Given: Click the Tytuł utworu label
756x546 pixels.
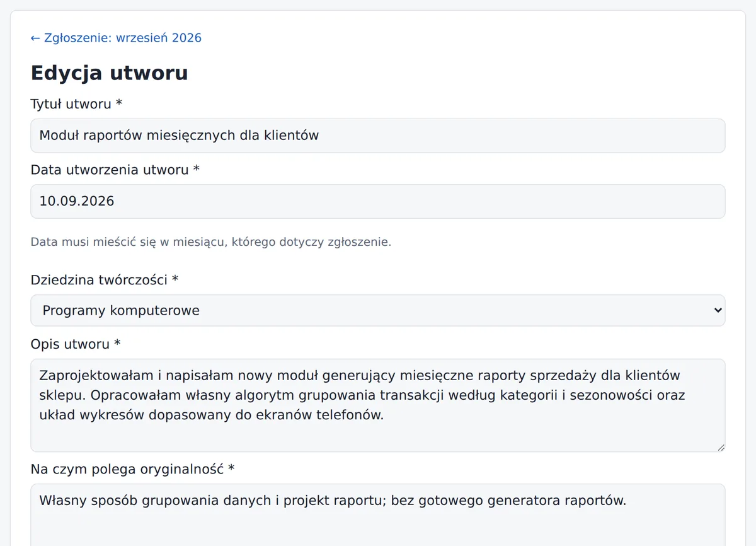Looking at the screenshot, I should coord(76,104).
